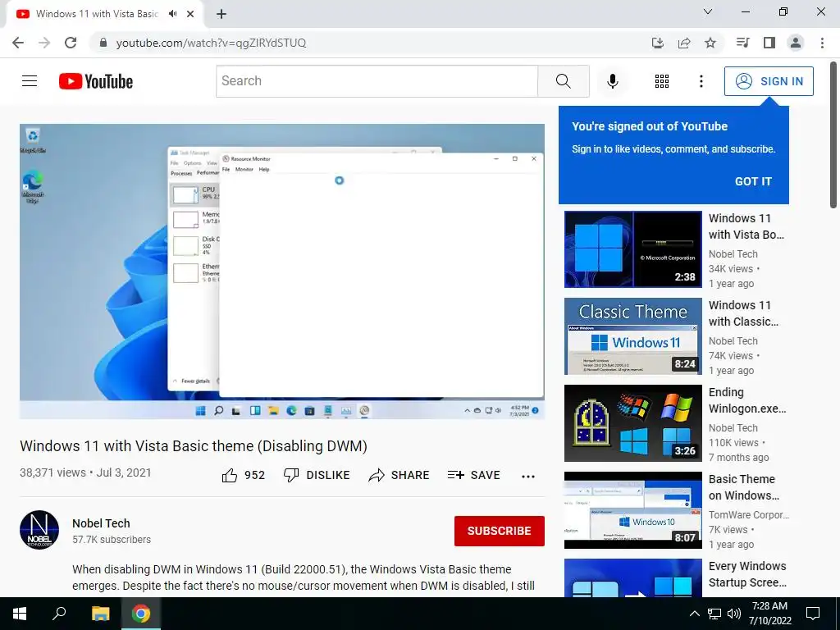Start voice search with the microphone

pos(613,81)
